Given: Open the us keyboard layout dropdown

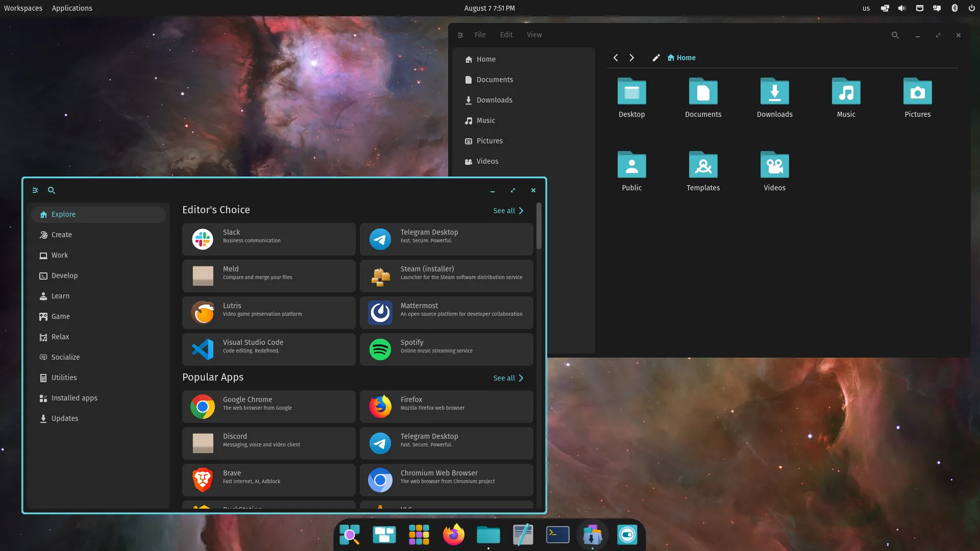Looking at the screenshot, I should coord(866,8).
